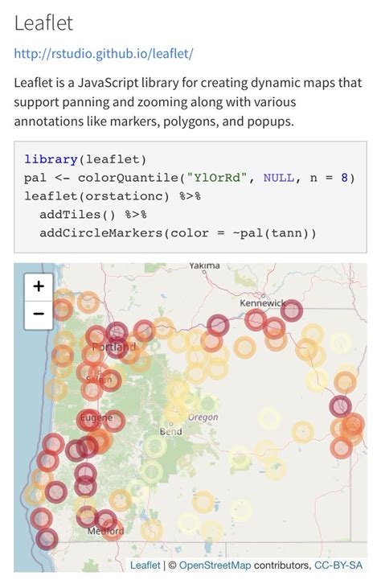This screenshot has width=381, height=588.
Task: Open the Leaflet attribution link
Action: pos(145,565)
